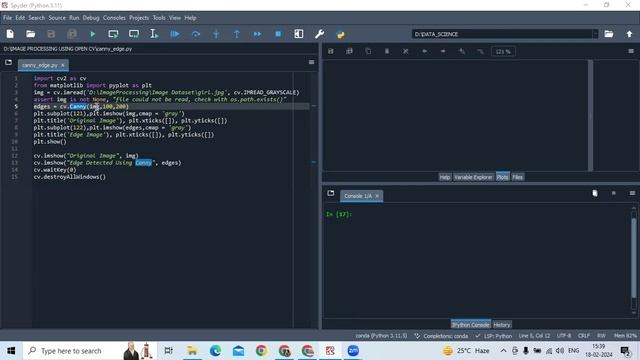The image size is (640, 360).
Task: Open the Search menu
Action: point(37,18)
